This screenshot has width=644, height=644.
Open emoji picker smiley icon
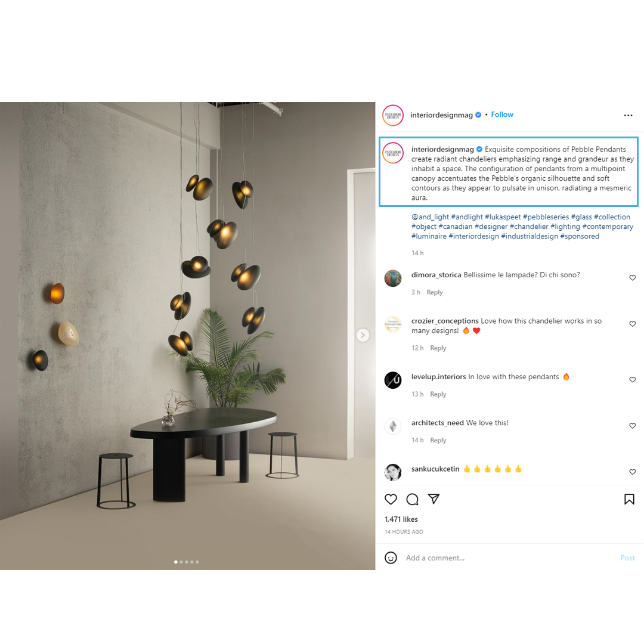point(391,558)
